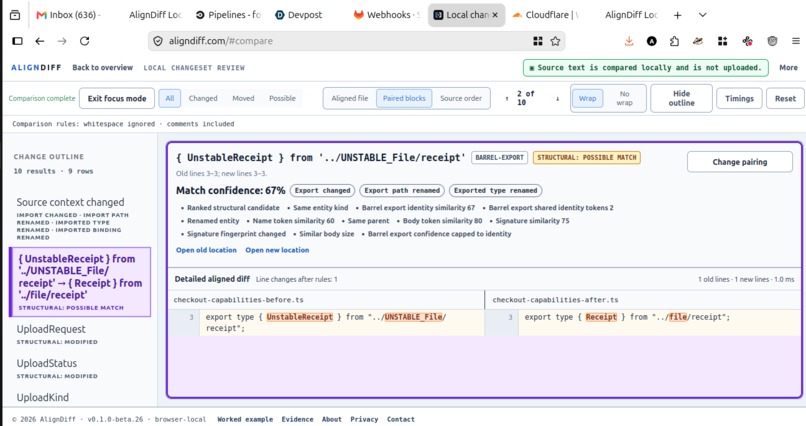806x426 pixels.
Task: Click the Exported type renamed chip
Action: tap(496, 190)
